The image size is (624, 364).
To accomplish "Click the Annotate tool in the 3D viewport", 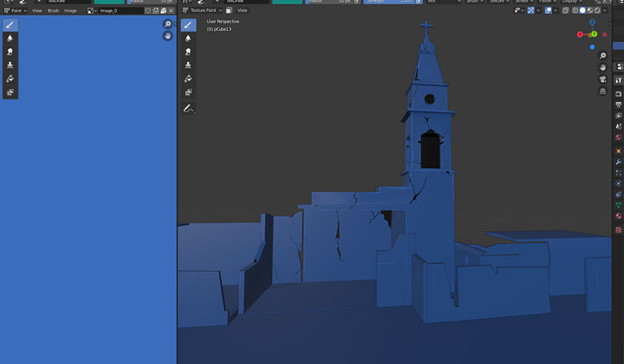I will (189, 108).
